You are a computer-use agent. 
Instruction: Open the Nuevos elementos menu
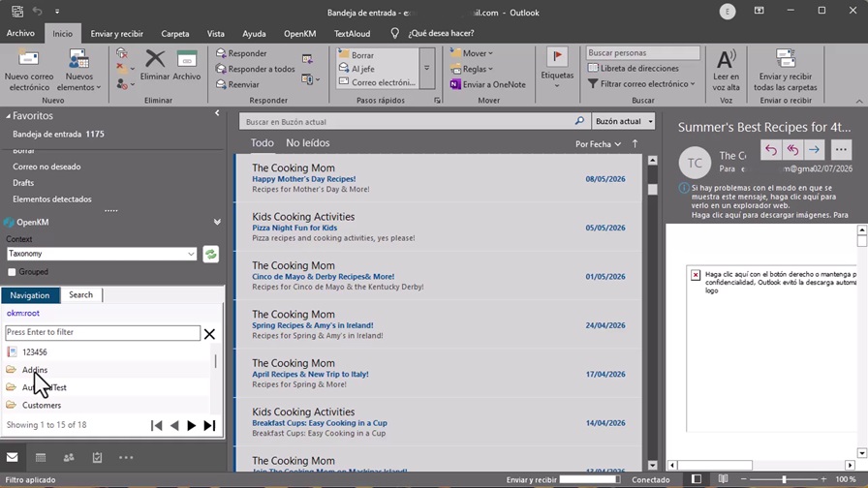(x=79, y=71)
